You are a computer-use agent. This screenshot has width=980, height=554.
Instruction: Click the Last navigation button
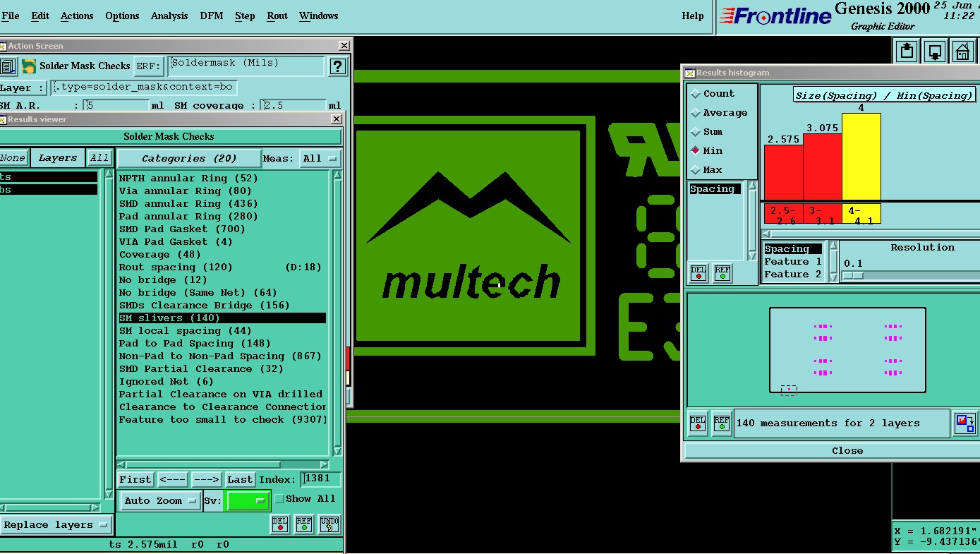(x=239, y=479)
